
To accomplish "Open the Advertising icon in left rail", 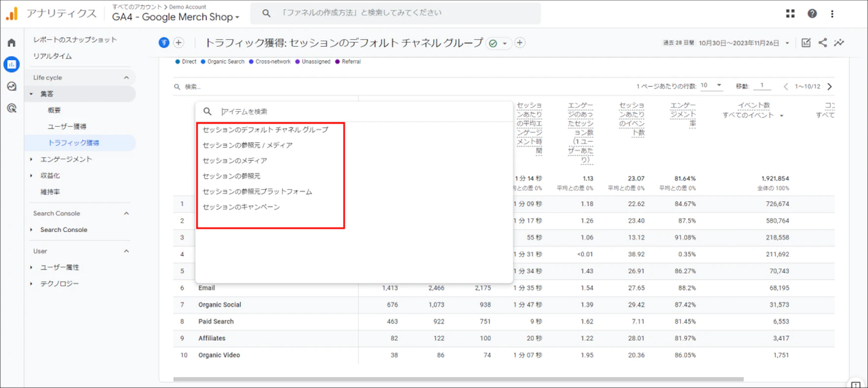I will pos(12,108).
